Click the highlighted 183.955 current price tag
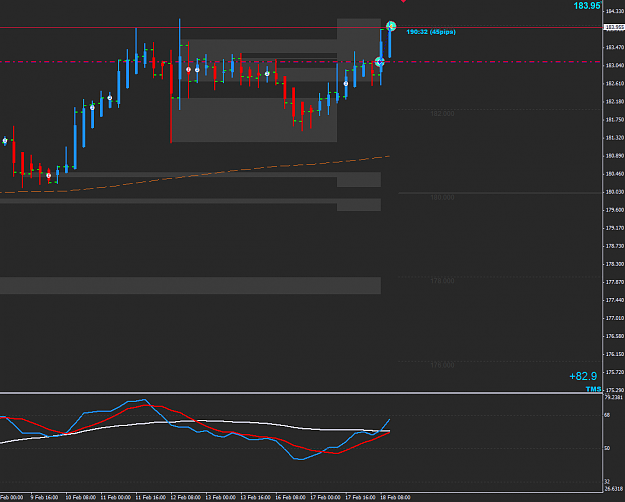Image resolution: width=625 pixels, height=502 pixels. click(614, 27)
